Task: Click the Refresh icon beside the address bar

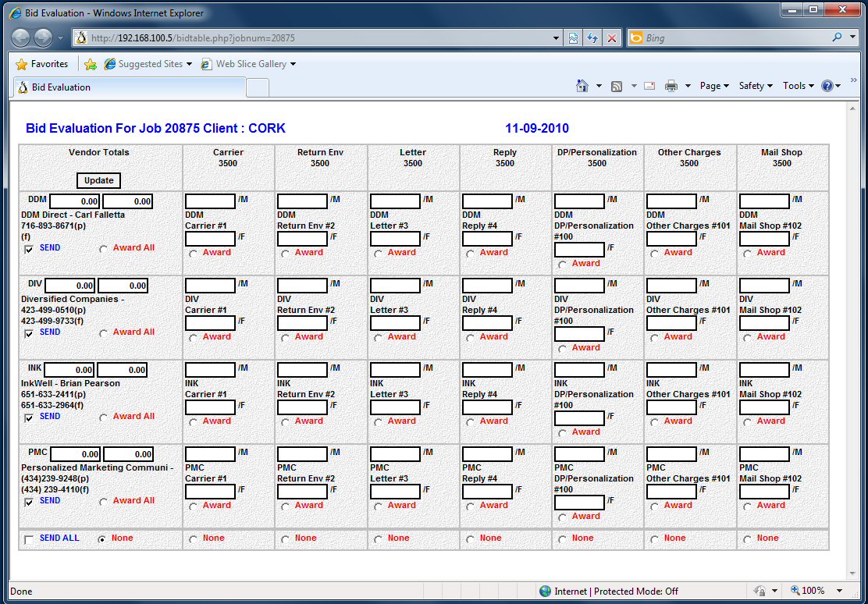Action: click(592, 38)
